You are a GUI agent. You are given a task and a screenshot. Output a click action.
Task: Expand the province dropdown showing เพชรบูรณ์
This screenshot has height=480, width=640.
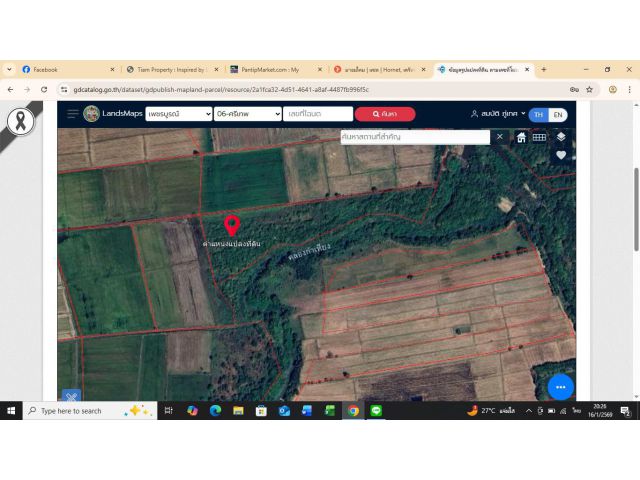click(x=179, y=114)
